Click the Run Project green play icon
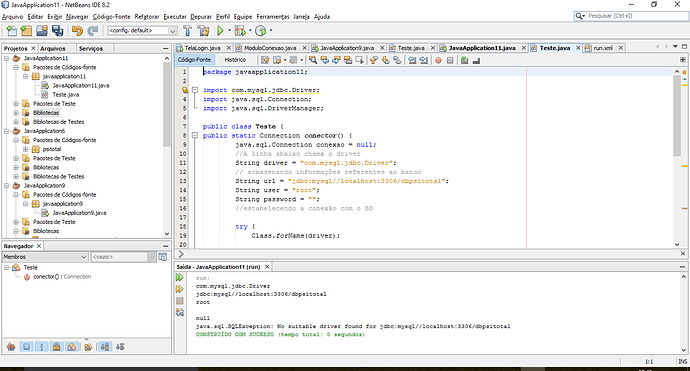This screenshot has width=690, height=371. tap(220, 30)
